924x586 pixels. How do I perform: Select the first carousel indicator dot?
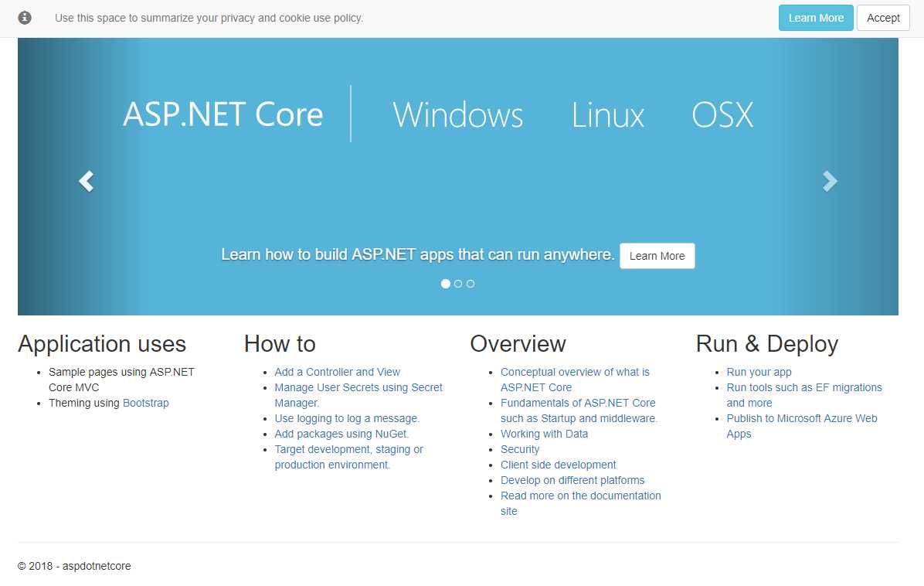click(446, 284)
